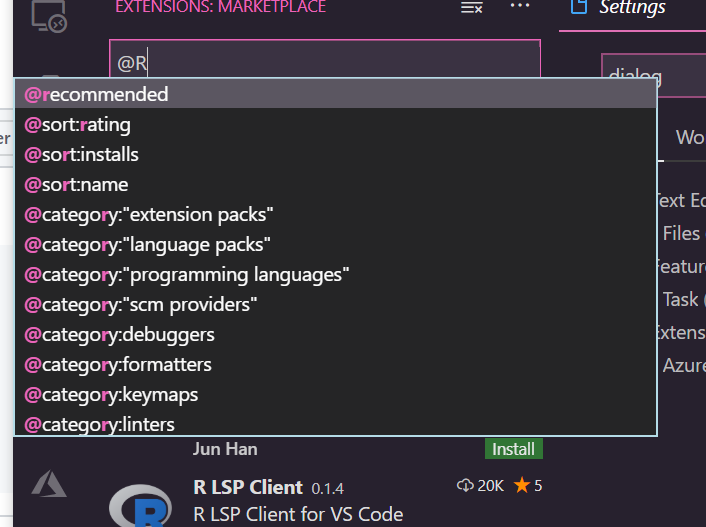The width and height of the screenshot is (706, 527).
Task: Select the @recommended suggestion
Action: 335,94
